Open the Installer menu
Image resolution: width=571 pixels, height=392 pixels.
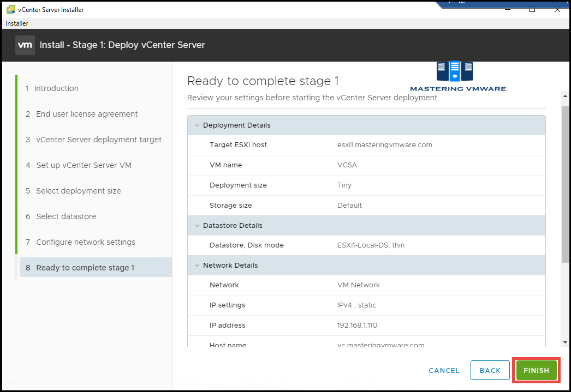(x=16, y=23)
